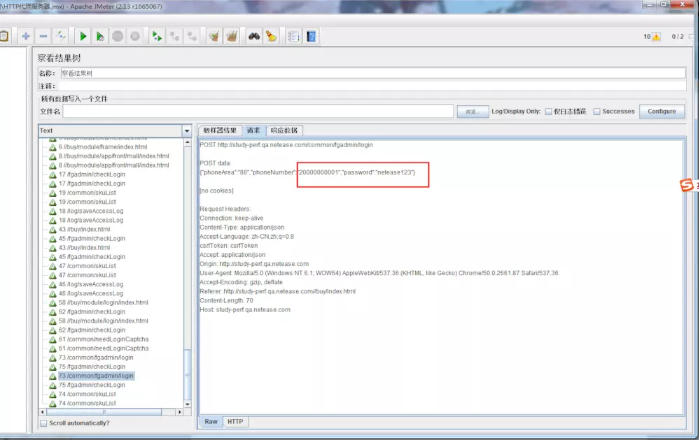Click the results tree vertical scrollbar thumb

(x=188, y=375)
